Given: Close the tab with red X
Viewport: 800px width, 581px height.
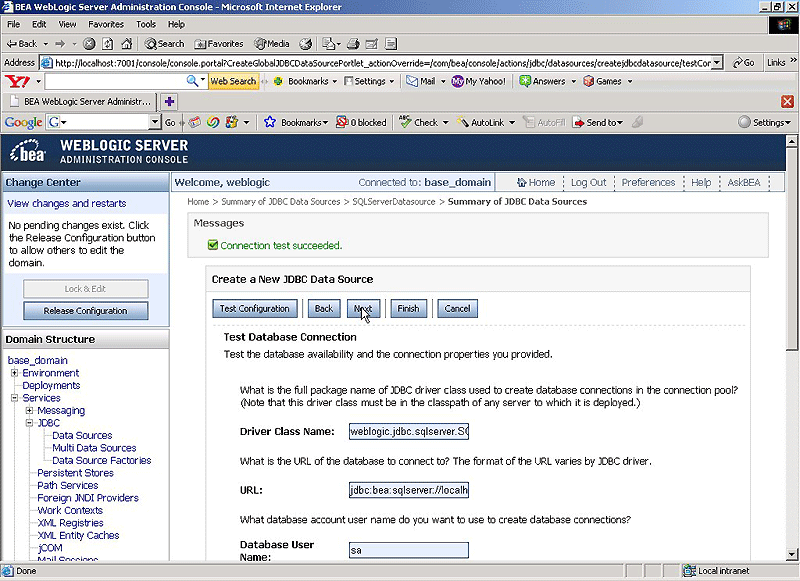Looking at the screenshot, I should pos(787,101).
